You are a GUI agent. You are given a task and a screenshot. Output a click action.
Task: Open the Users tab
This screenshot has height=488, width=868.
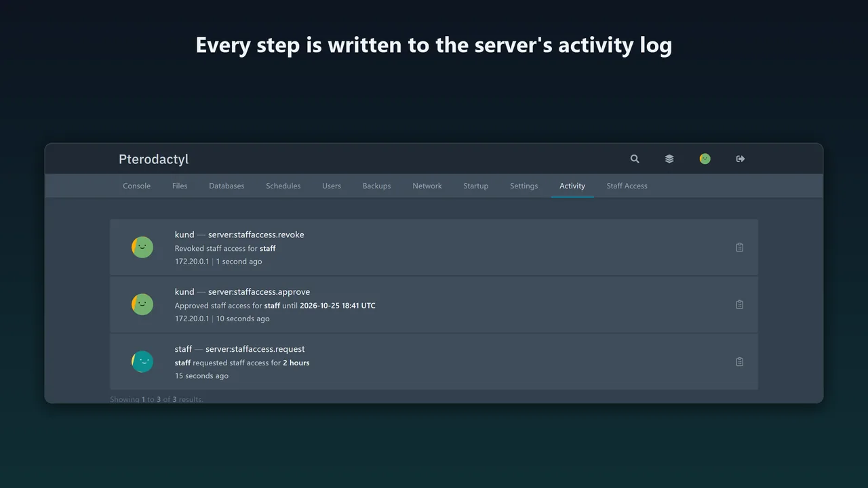pyautogui.click(x=332, y=186)
